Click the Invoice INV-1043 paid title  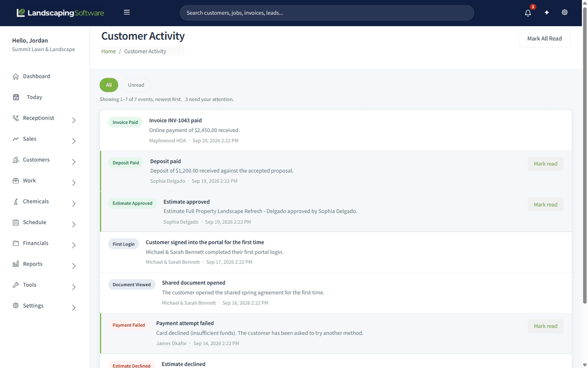click(x=175, y=121)
